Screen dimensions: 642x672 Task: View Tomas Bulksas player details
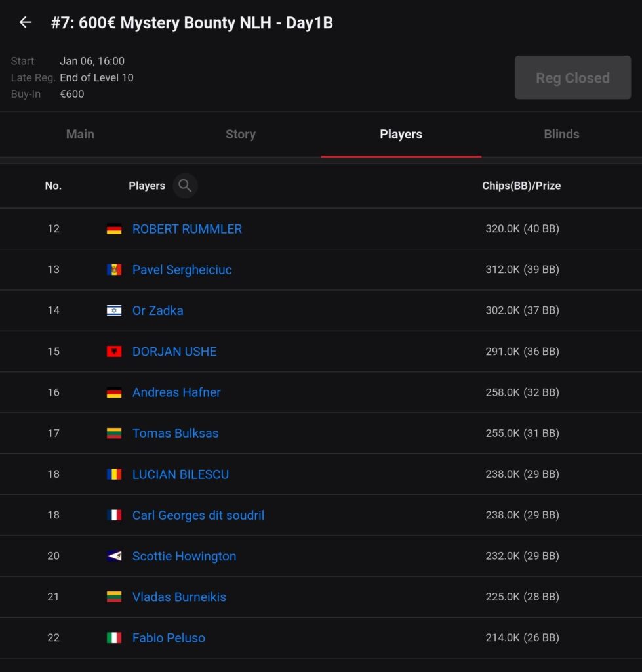pyautogui.click(x=175, y=433)
